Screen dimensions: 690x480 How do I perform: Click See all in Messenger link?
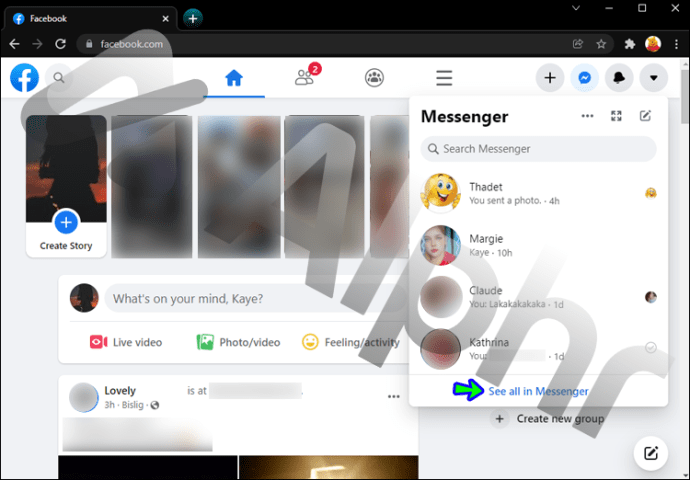click(538, 391)
